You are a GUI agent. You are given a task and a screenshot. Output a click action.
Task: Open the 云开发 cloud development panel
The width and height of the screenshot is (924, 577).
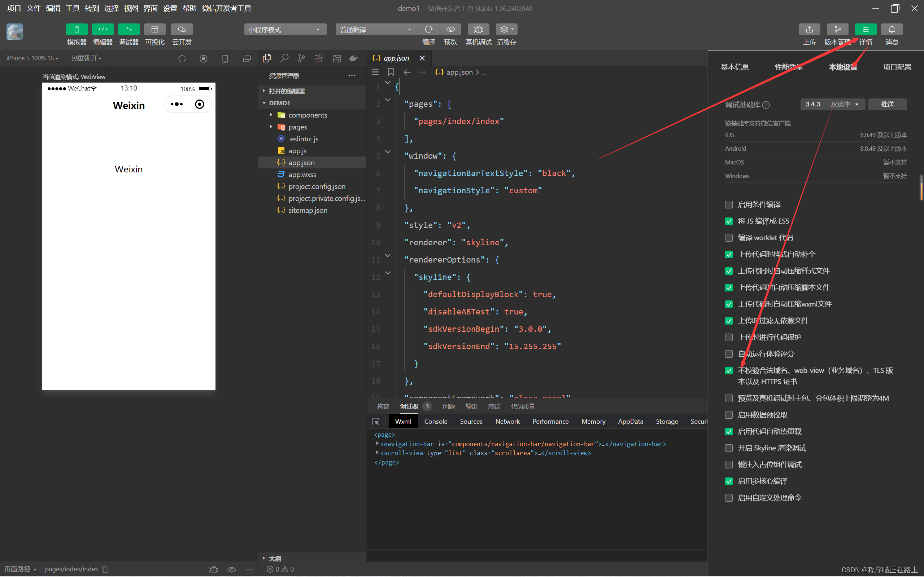click(182, 29)
